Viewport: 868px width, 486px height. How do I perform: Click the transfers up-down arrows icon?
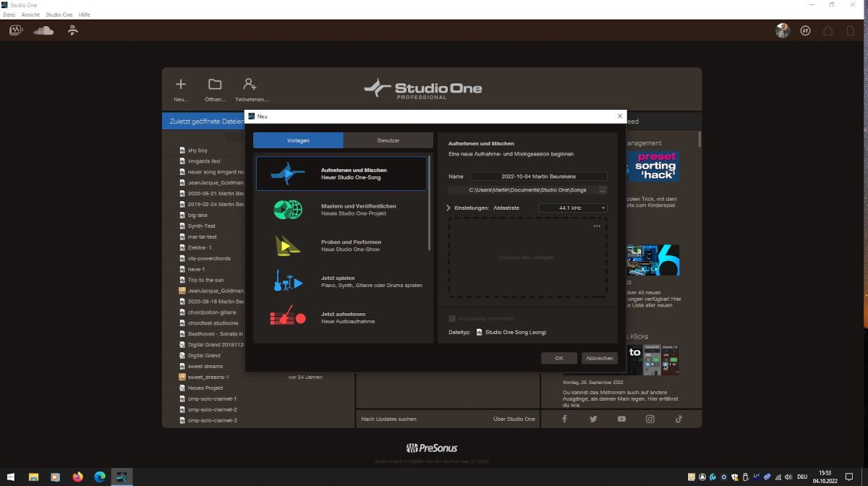coord(805,30)
